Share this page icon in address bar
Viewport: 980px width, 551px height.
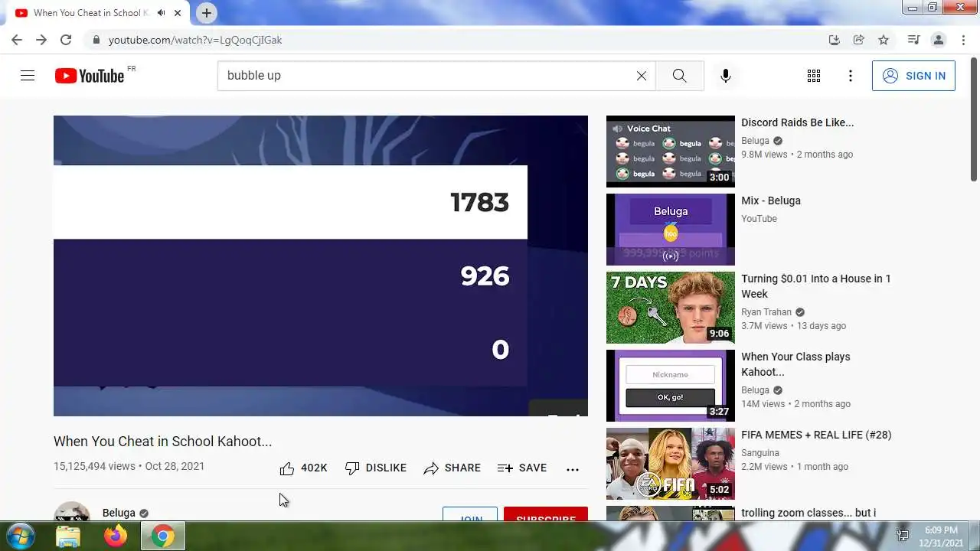[859, 40]
